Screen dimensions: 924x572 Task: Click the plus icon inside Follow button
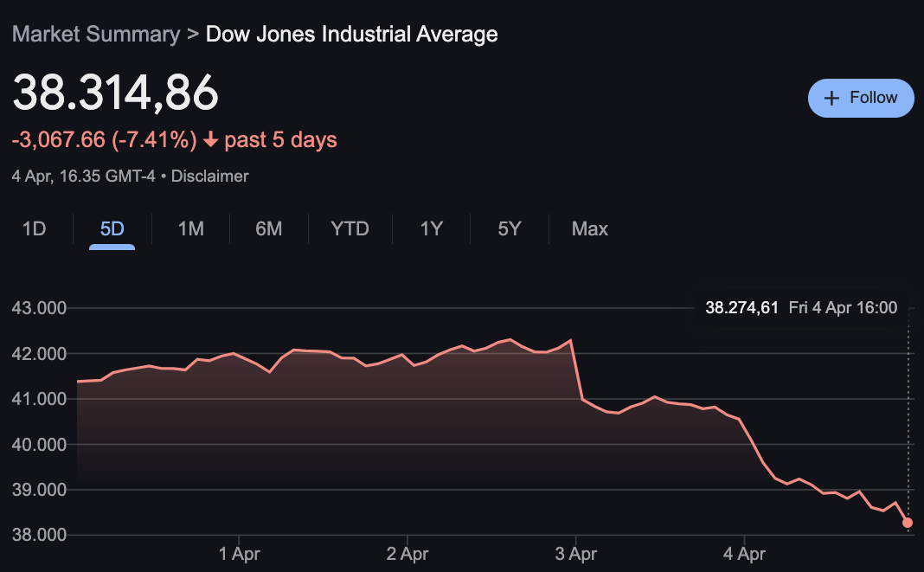tap(832, 98)
